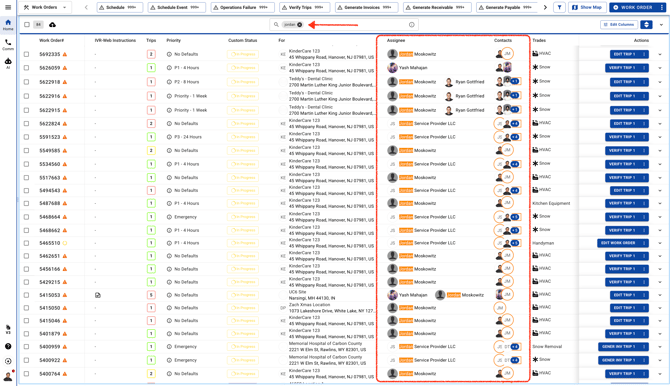670x386 pixels.
Task: Click the Show Map button
Action: point(587,7)
